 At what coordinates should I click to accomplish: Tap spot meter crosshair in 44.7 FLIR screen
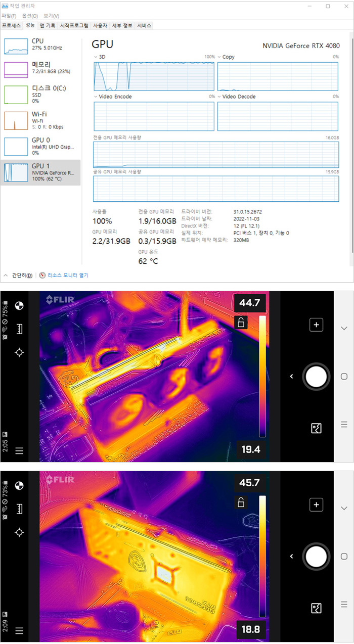[x=19, y=352]
